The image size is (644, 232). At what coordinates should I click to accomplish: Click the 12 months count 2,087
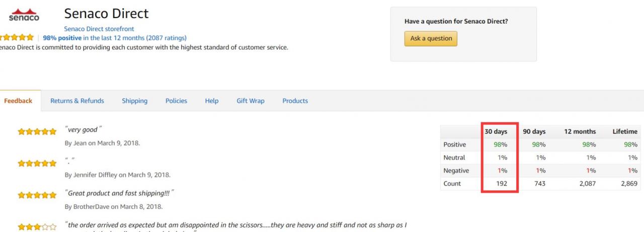coord(587,184)
